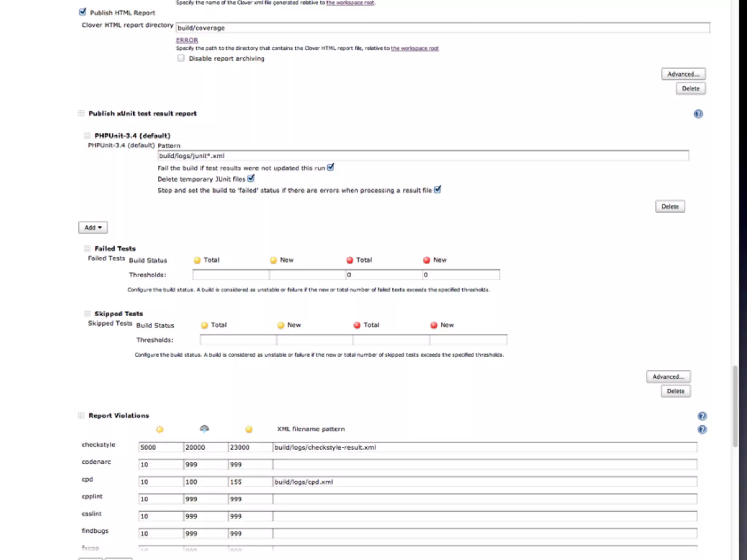Viewport: 747px width, 560px height.
Task: Click help icon next to XML filename pattern
Action: (702, 429)
